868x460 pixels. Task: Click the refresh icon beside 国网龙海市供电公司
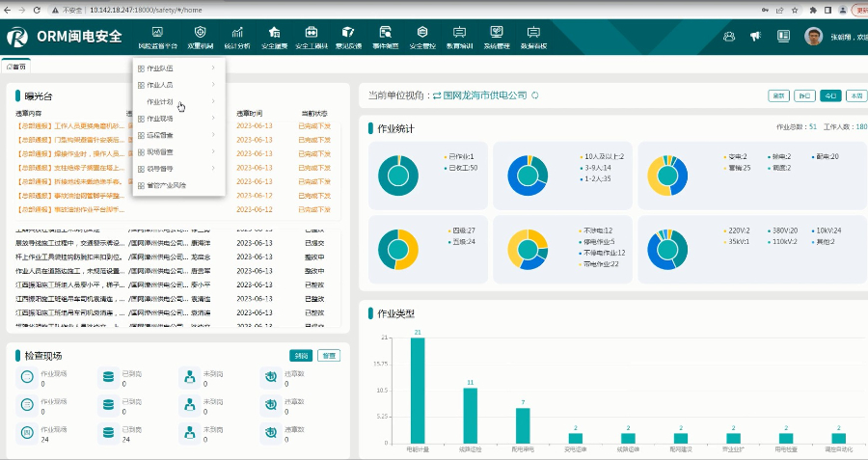(535, 95)
